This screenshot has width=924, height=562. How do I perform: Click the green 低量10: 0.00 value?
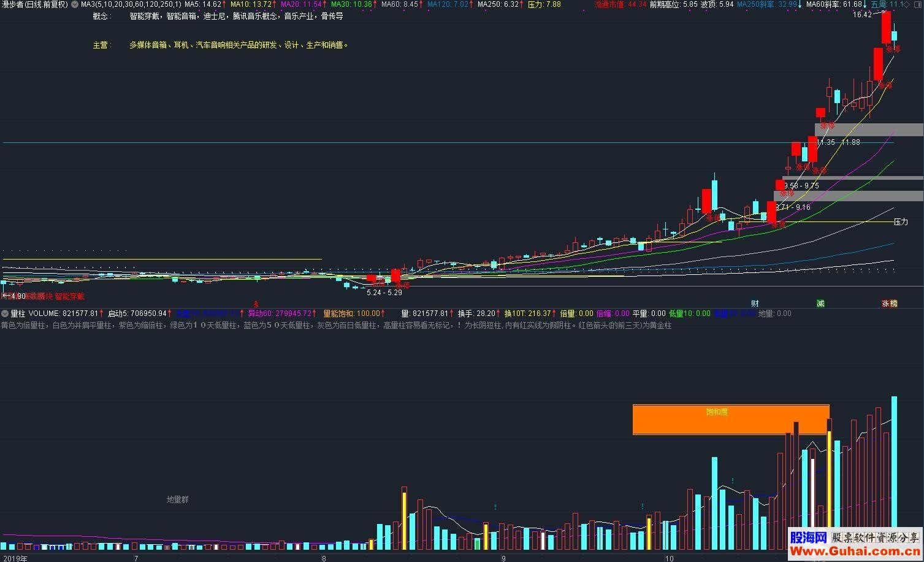coord(689,314)
